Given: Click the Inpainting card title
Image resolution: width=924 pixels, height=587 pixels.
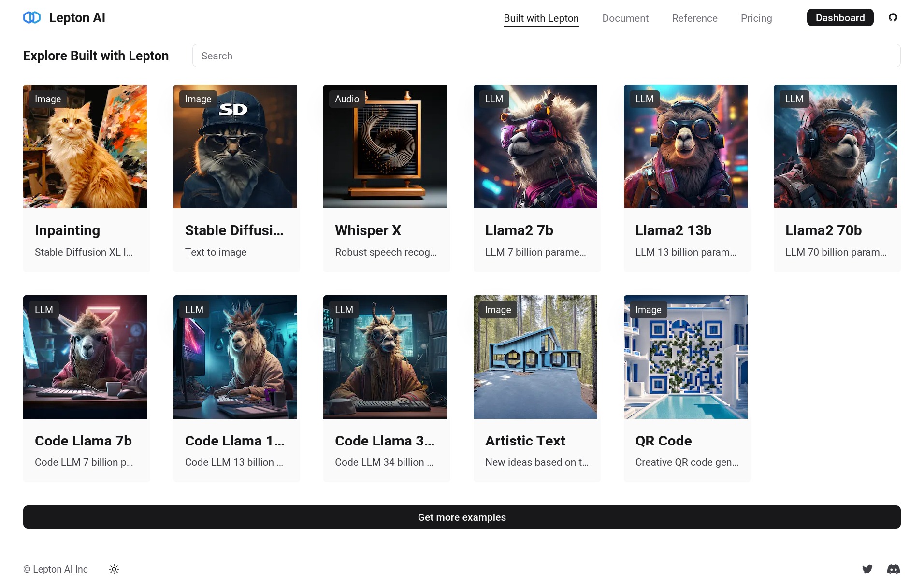Looking at the screenshot, I should pyautogui.click(x=68, y=230).
